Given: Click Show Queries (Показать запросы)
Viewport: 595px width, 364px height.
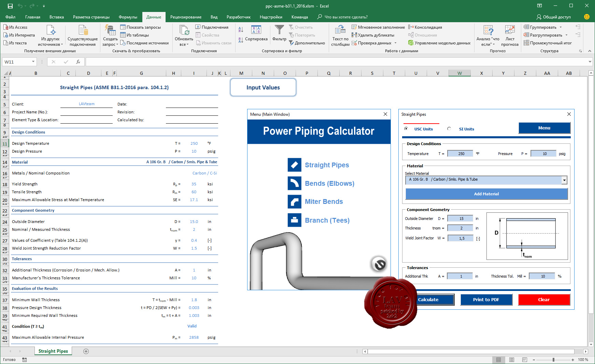Looking at the screenshot, I should pyautogui.click(x=140, y=27).
